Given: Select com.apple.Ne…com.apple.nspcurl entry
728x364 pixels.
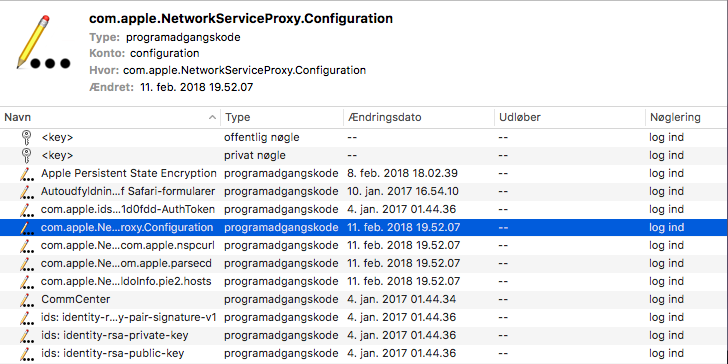Looking at the screenshot, I should [x=364, y=245].
